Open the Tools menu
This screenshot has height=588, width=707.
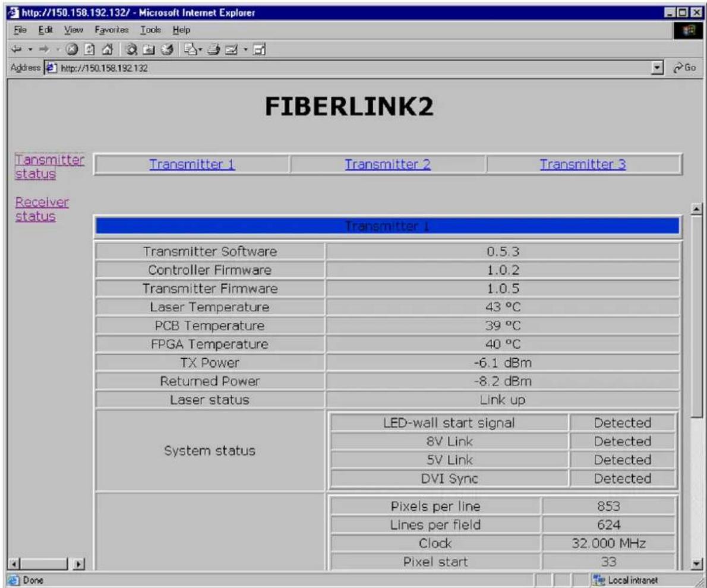click(x=150, y=30)
